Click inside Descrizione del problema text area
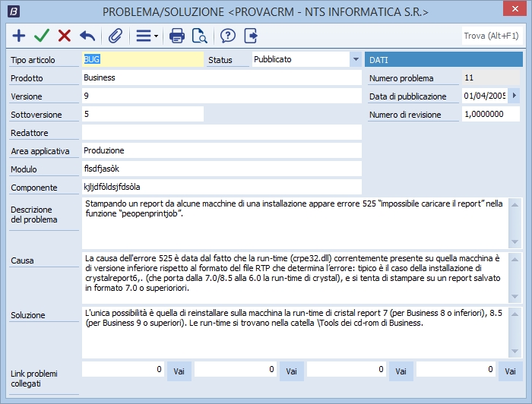This screenshot has height=404, width=532. (x=295, y=223)
